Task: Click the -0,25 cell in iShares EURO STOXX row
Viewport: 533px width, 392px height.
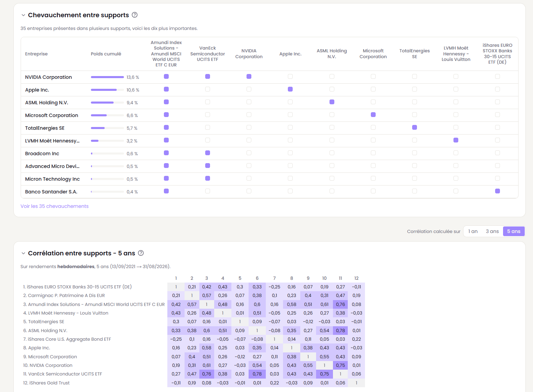Action: (274, 287)
